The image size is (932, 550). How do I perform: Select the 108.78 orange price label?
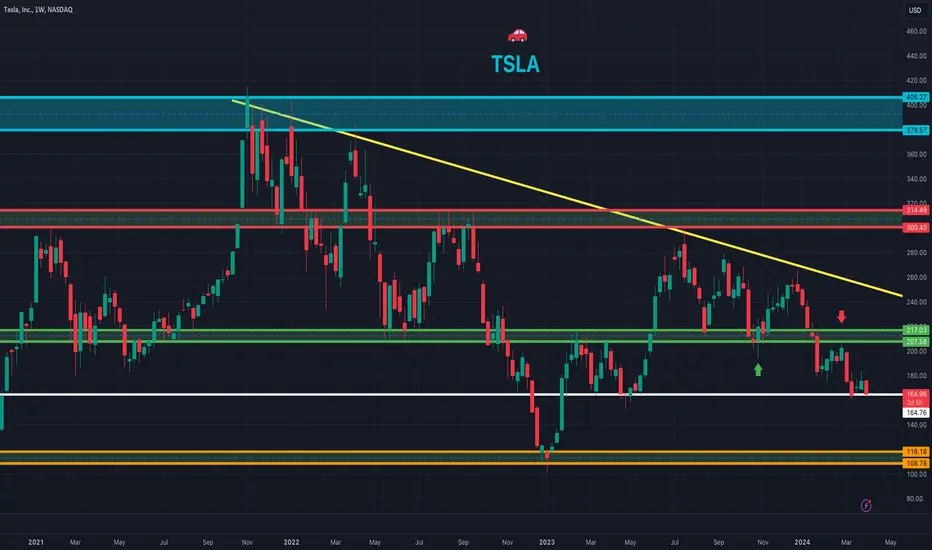(x=915, y=463)
